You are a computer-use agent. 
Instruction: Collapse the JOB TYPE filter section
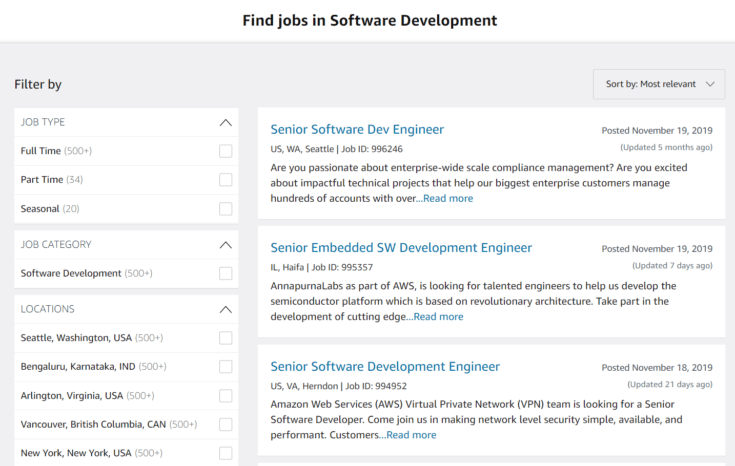point(225,122)
